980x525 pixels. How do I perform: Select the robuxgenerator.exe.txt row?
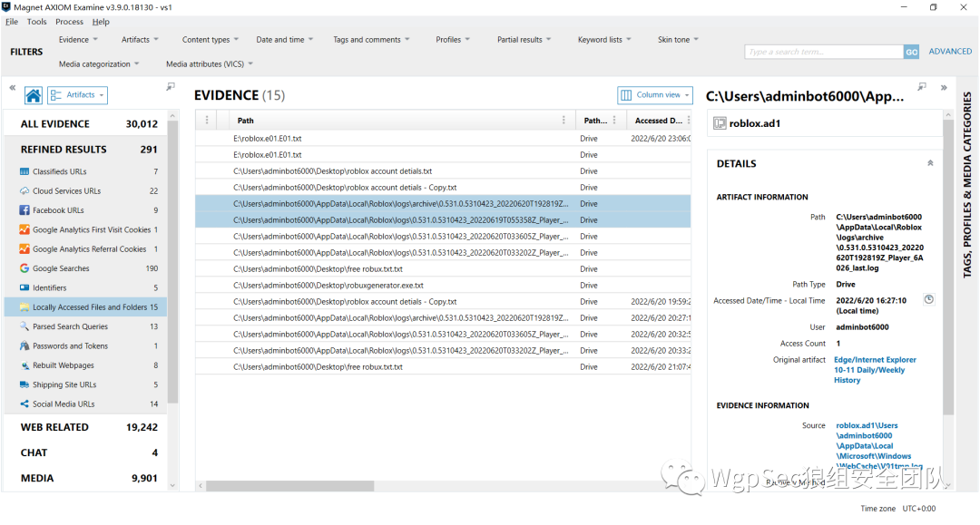[443, 286]
